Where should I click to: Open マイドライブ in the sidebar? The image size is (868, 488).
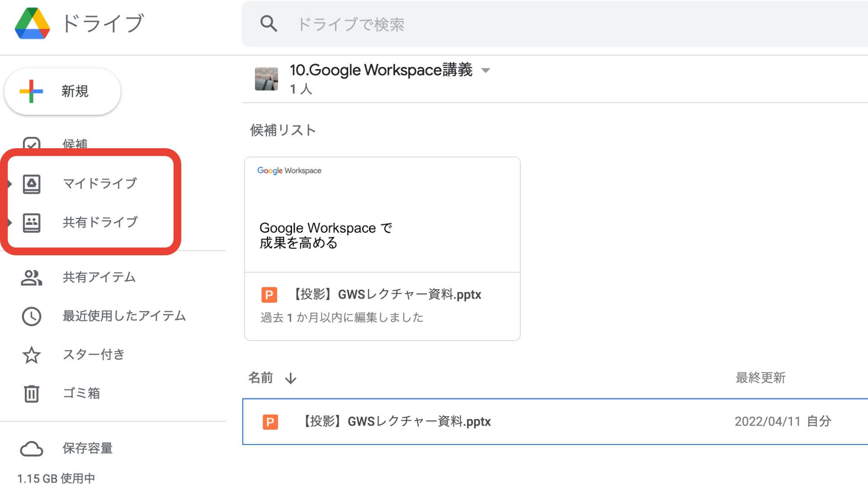(x=100, y=183)
